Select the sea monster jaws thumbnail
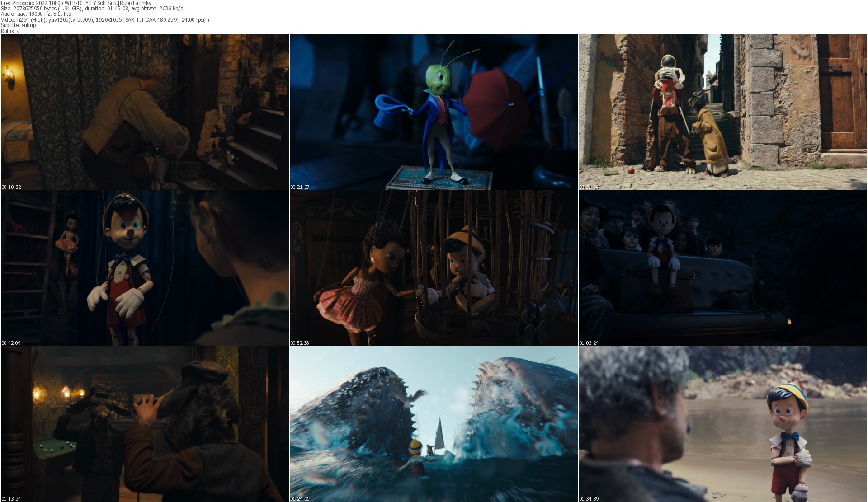The width and height of the screenshot is (868, 502). pos(434,424)
